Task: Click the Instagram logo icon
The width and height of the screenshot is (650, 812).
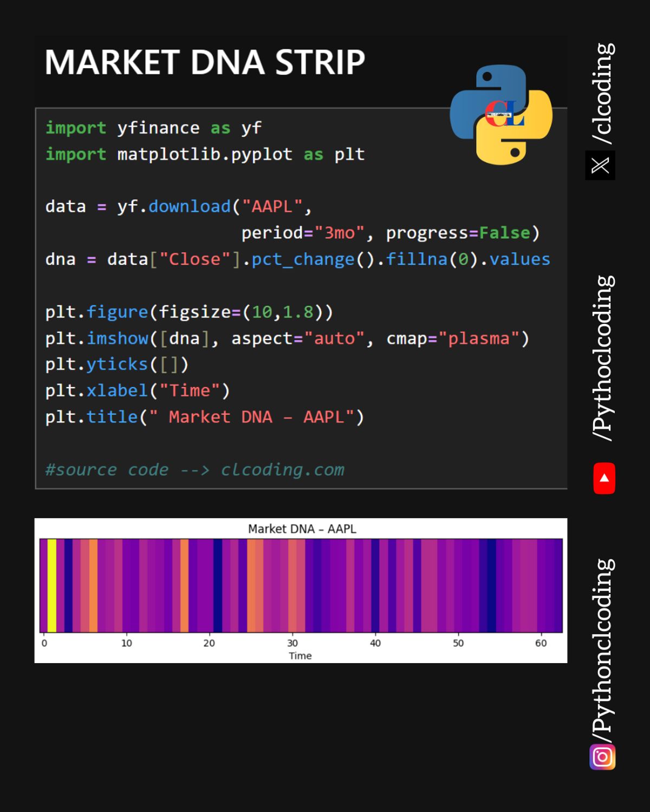Action: click(x=602, y=757)
